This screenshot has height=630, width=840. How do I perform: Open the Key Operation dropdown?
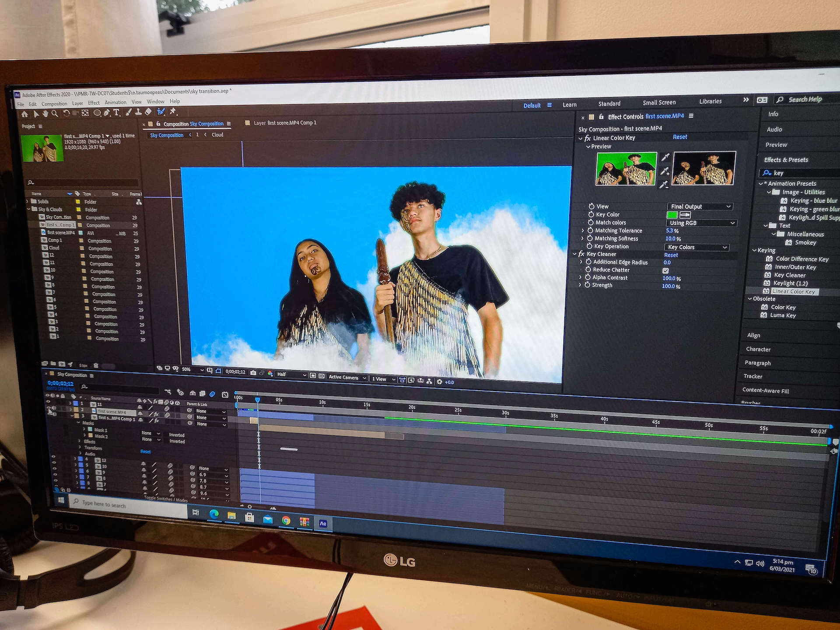pos(697,247)
